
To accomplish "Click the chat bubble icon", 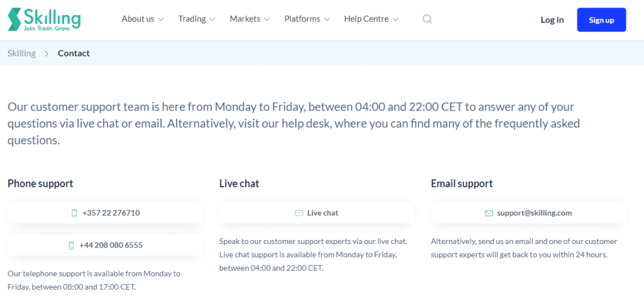I will 299,213.
